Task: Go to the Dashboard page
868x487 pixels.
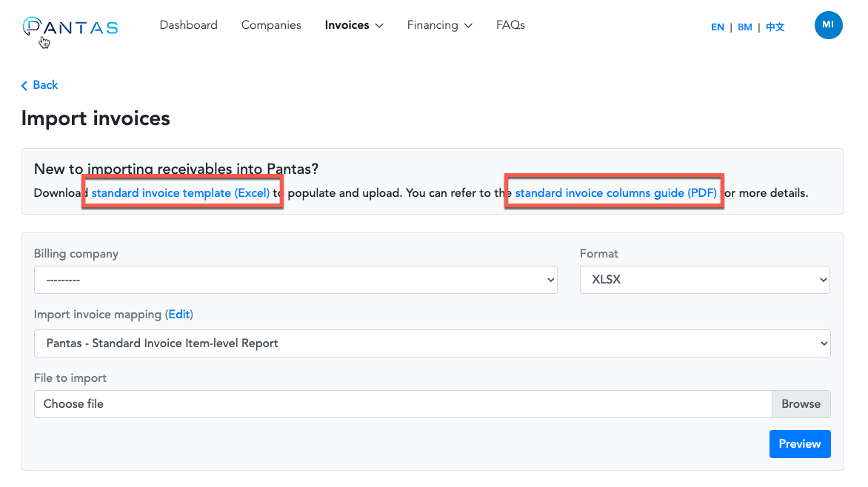Action: pyautogui.click(x=188, y=25)
